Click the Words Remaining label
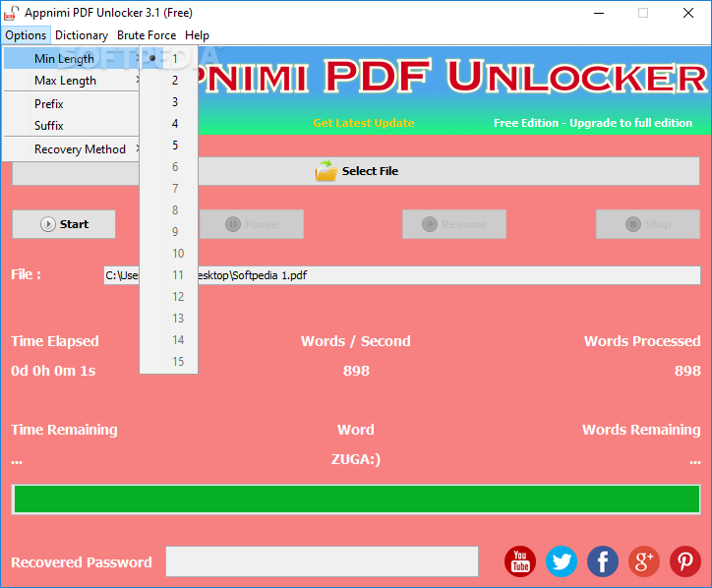 (641, 430)
